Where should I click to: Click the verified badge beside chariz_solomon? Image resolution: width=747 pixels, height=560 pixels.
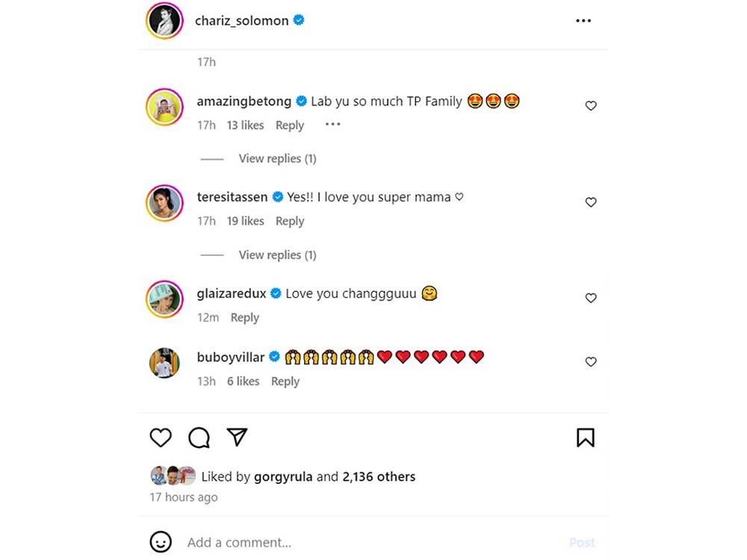tap(299, 21)
